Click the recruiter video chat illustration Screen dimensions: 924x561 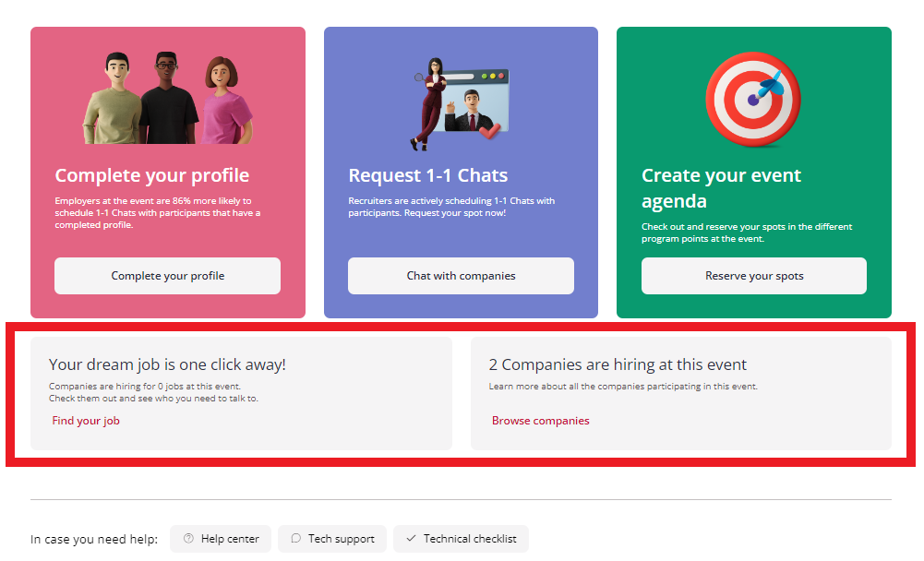tap(461, 103)
